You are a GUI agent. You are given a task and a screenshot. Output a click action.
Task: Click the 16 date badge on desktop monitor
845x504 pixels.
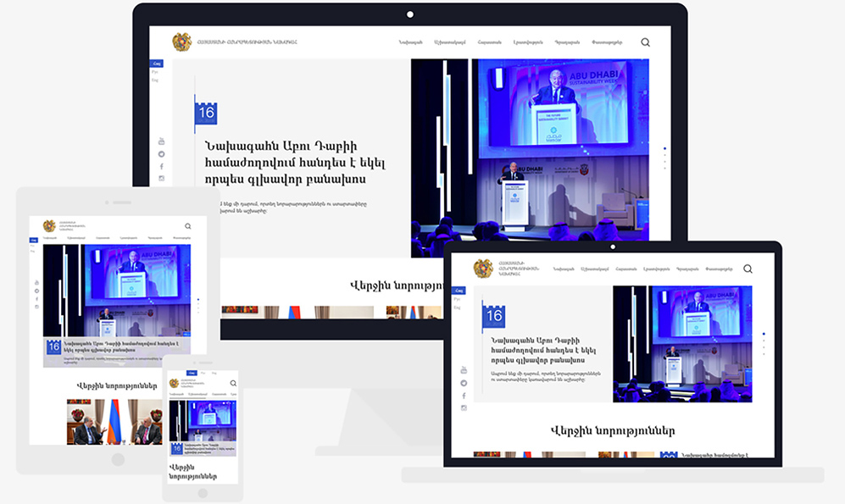(x=206, y=113)
